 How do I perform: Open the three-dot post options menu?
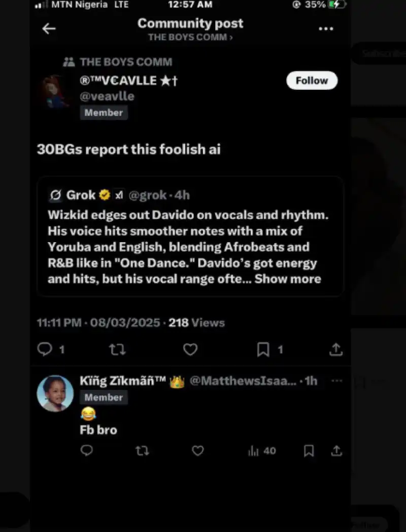coord(326,29)
